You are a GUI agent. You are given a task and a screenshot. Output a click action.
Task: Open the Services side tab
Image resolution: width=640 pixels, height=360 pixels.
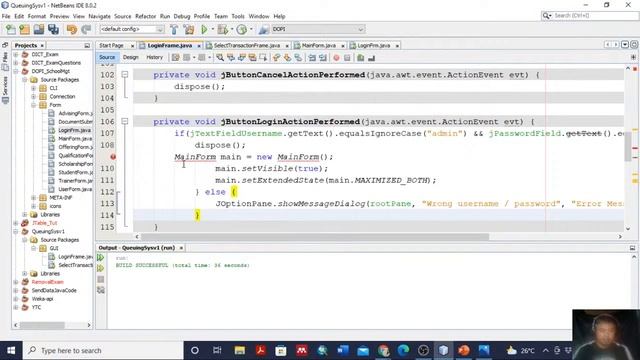coord(5,89)
